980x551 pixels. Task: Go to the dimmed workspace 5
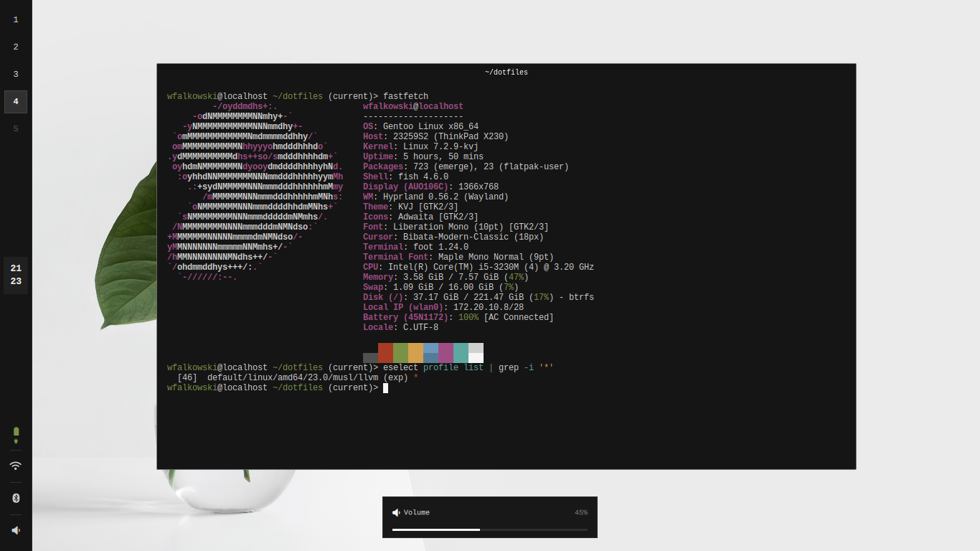pyautogui.click(x=16, y=129)
